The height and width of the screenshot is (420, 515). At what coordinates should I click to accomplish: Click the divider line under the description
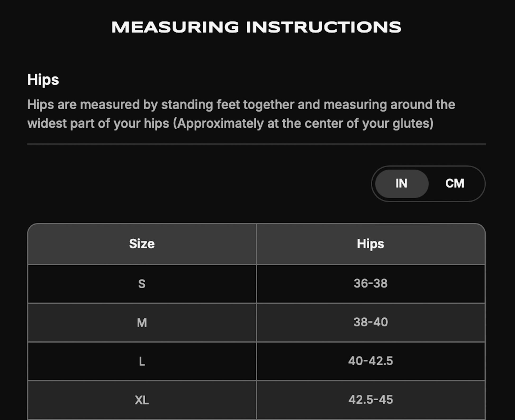256,144
